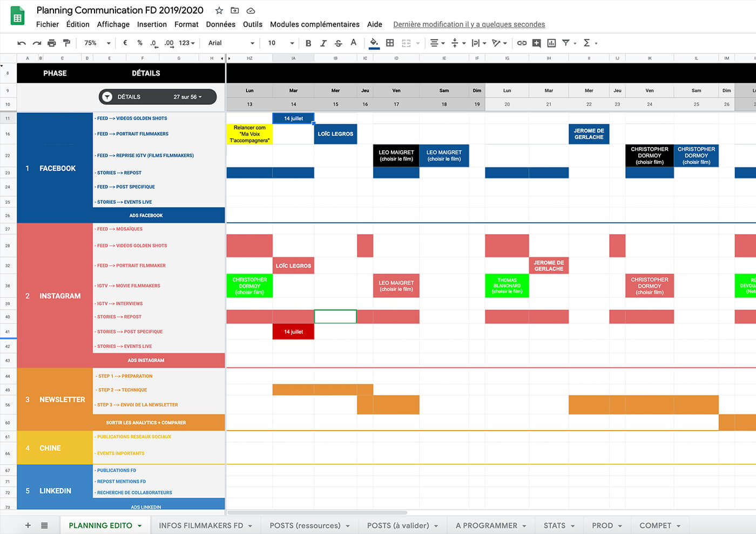This screenshot has width=756, height=534.
Task: Open the cell borders tool
Action: 390,43
